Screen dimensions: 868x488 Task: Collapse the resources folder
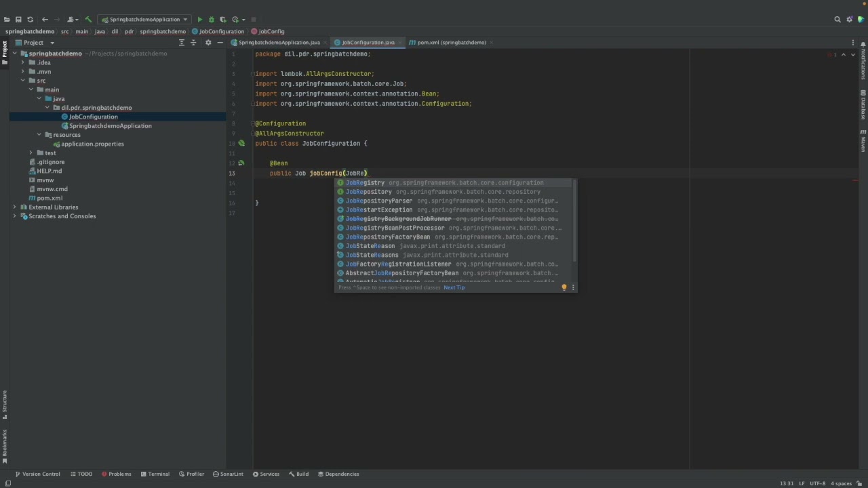pos(39,135)
